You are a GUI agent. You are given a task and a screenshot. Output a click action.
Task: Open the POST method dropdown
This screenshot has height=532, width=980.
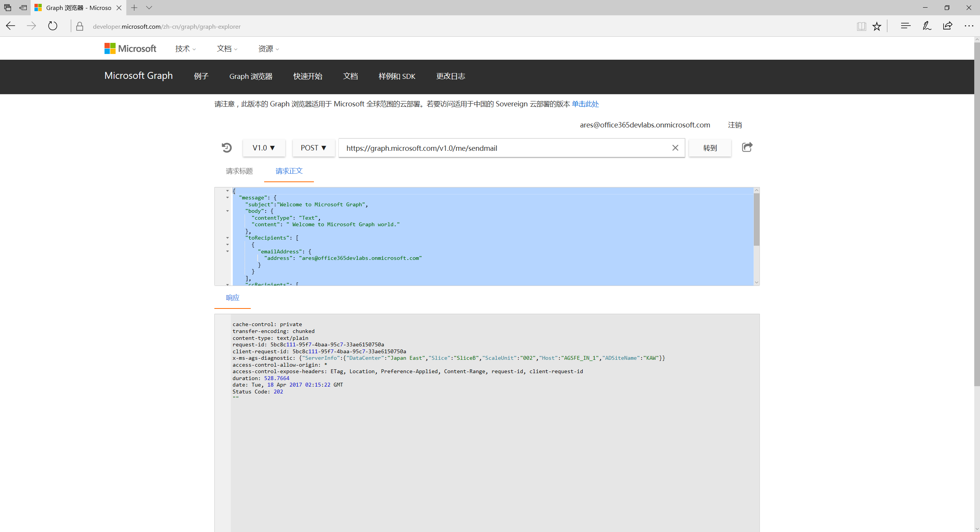pyautogui.click(x=313, y=148)
